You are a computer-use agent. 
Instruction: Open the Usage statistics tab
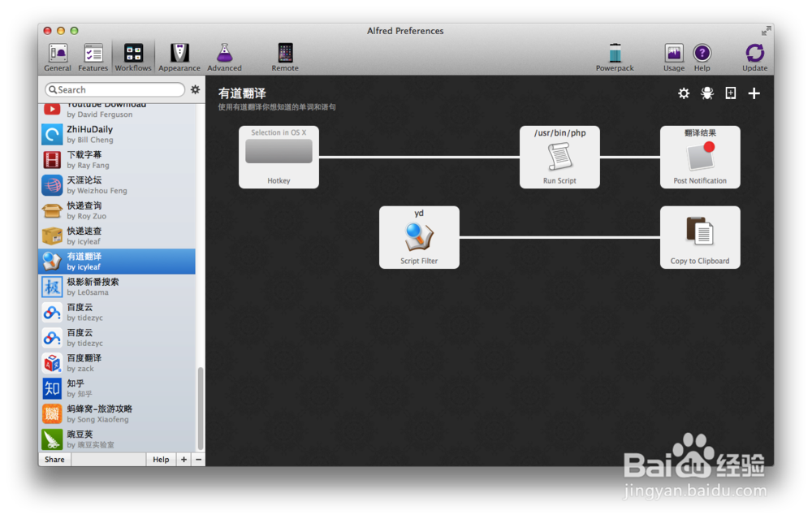(x=674, y=58)
